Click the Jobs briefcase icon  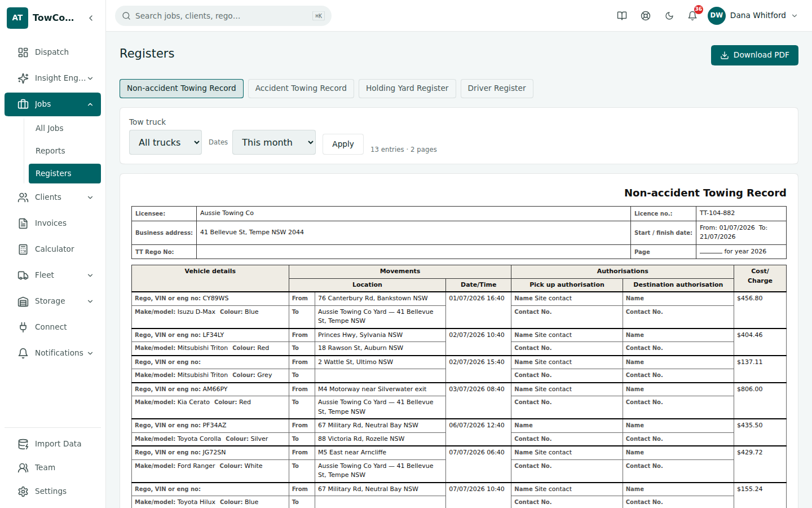tap(23, 104)
